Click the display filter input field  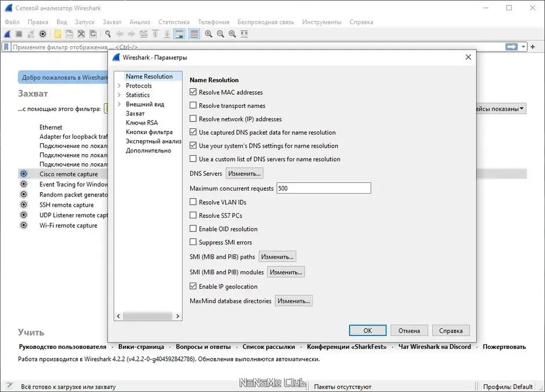point(258,46)
